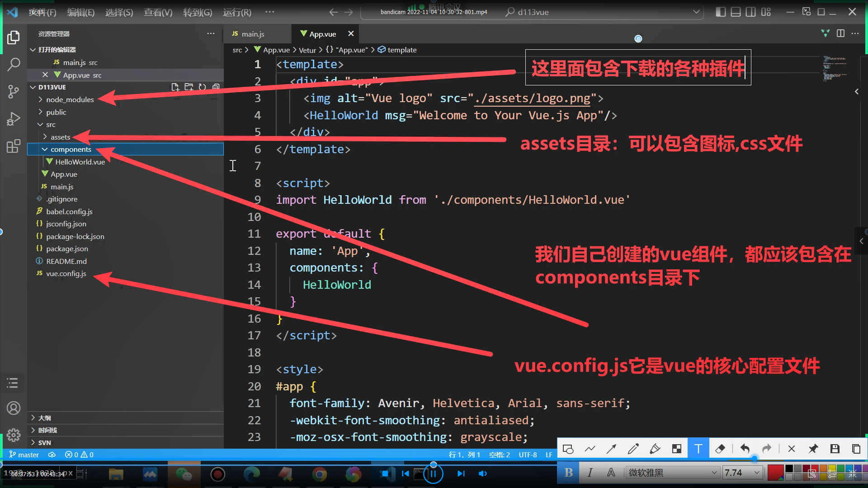Viewport: 868px width, 488px height.
Task: Select the mosaic blur tool
Action: coord(677,449)
